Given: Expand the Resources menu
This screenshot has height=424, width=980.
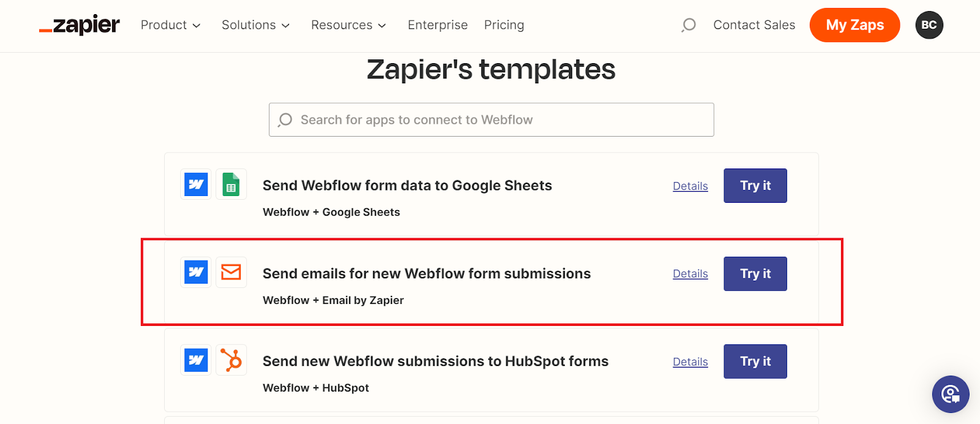Looking at the screenshot, I should [349, 25].
